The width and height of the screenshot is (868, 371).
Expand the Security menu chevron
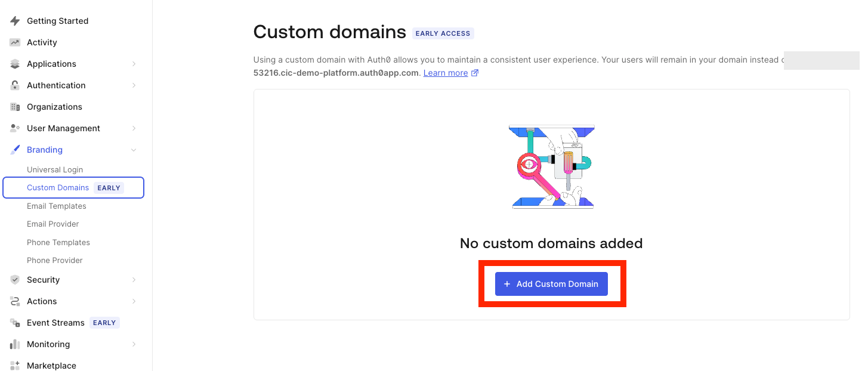134,280
